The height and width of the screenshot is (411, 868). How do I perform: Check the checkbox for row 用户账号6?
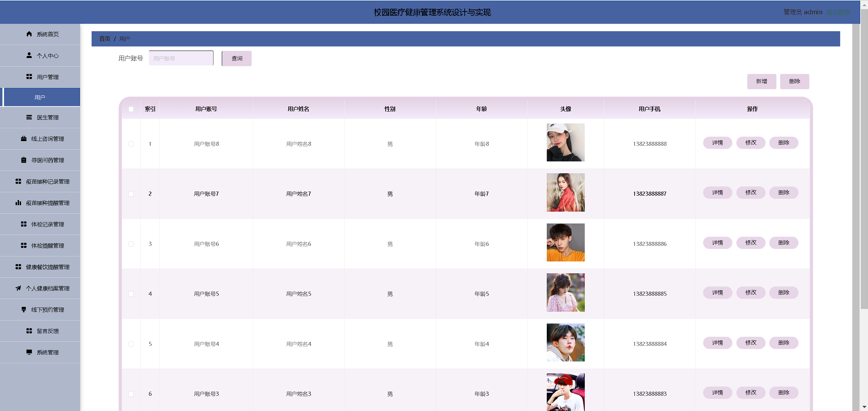coord(131,244)
